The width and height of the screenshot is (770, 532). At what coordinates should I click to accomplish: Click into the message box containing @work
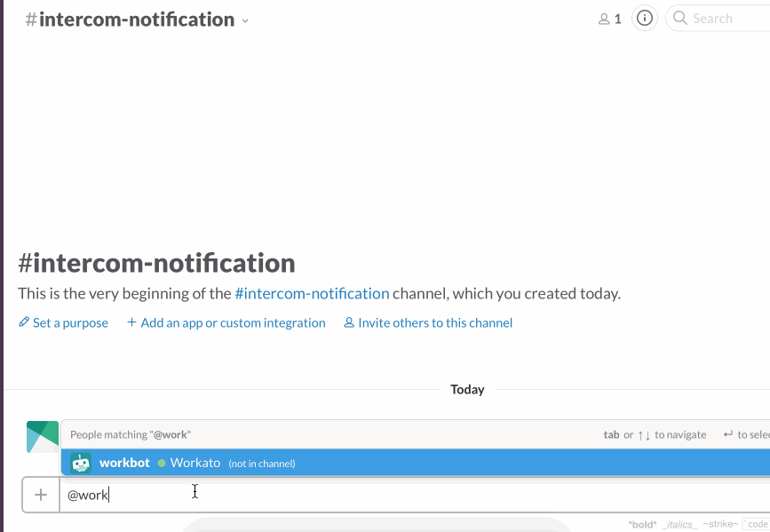coord(355,495)
